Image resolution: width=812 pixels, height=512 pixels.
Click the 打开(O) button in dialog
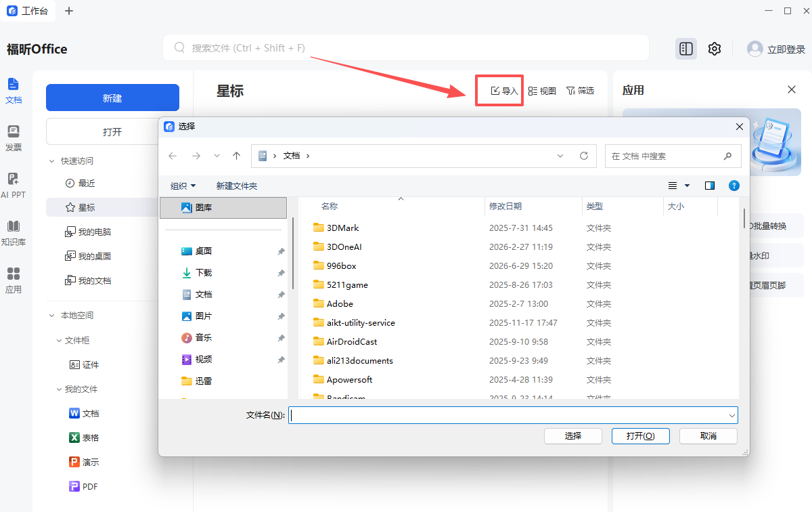[640, 436]
